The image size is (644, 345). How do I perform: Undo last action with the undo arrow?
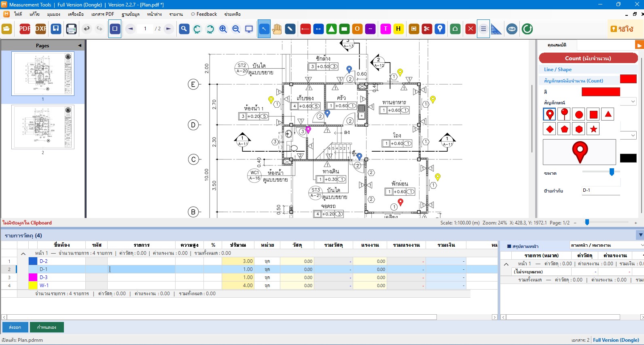87,29
